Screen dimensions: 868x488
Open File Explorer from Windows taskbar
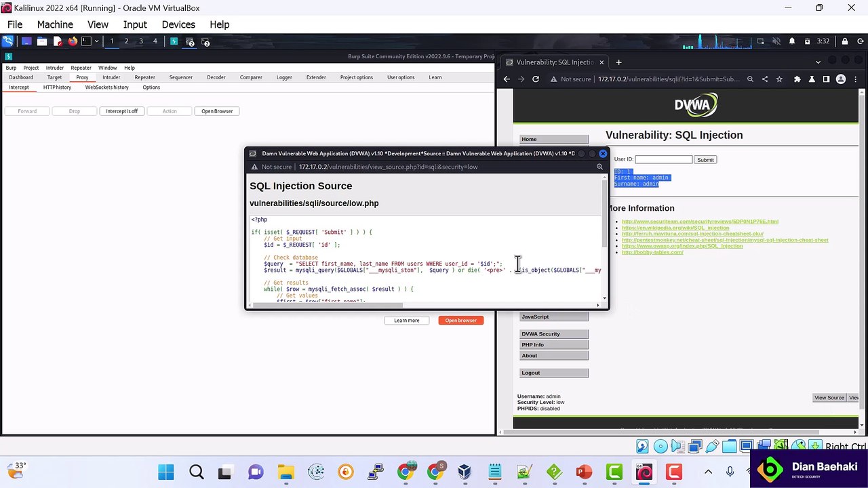[285, 472]
